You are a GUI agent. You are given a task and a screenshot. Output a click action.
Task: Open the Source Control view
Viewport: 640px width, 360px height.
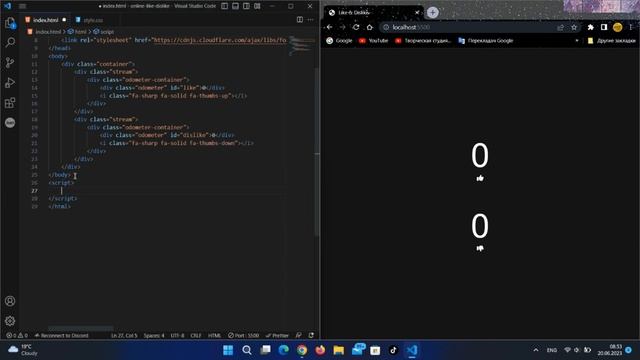pyautogui.click(x=10, y=62)
